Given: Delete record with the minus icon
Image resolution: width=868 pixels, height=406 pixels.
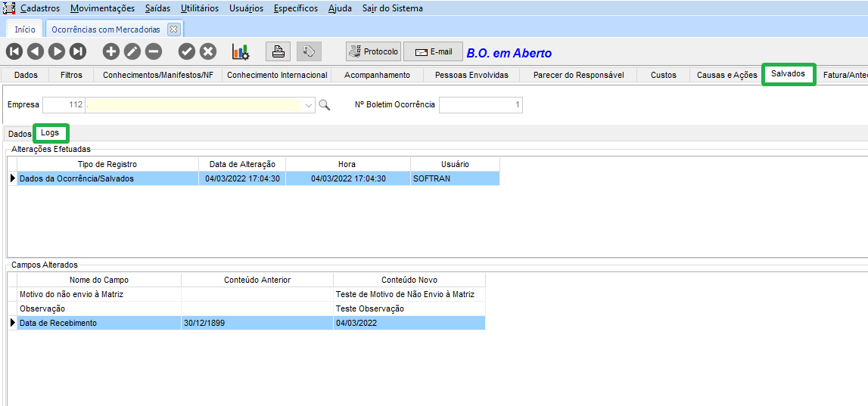Looking at the screenshot, I should click(154, 51).
